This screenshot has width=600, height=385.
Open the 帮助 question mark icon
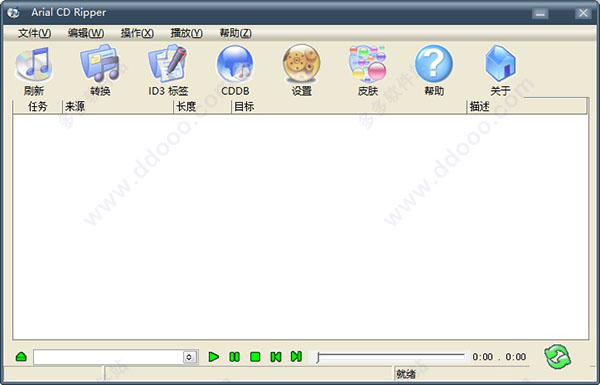point(434,64)
